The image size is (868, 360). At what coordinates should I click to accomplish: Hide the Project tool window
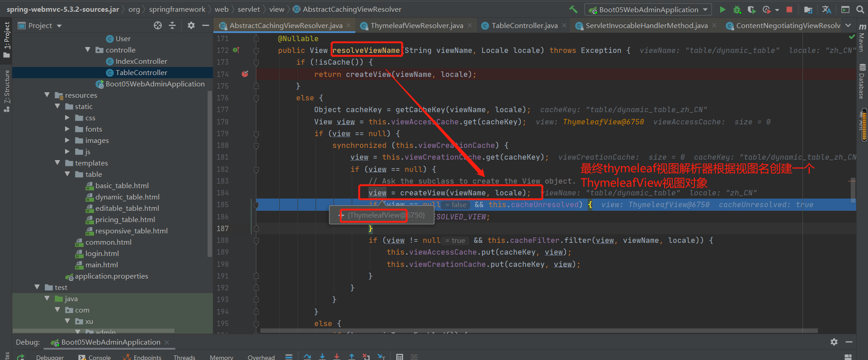click(x=206, y=25)
